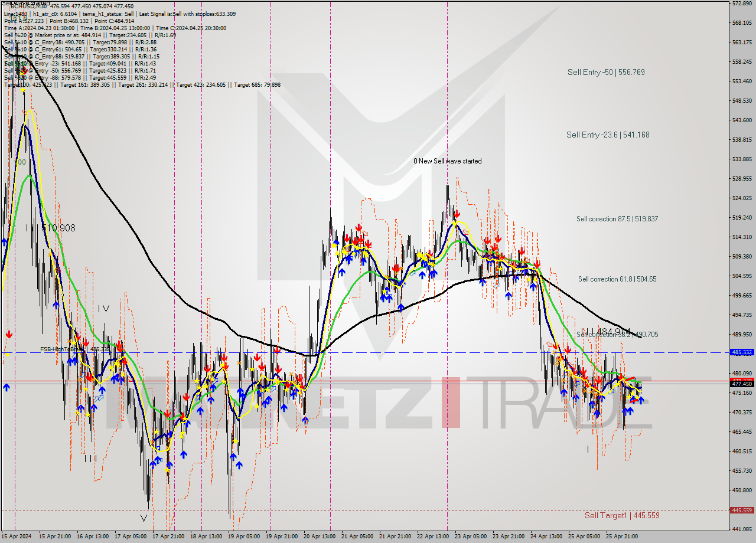Click the red 445.559 price tag

(742, 511)
